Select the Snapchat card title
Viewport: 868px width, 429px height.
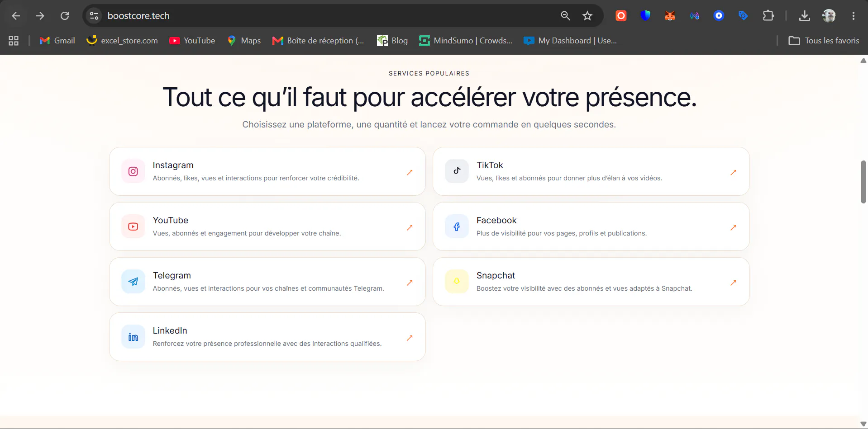tap(496, 275)
